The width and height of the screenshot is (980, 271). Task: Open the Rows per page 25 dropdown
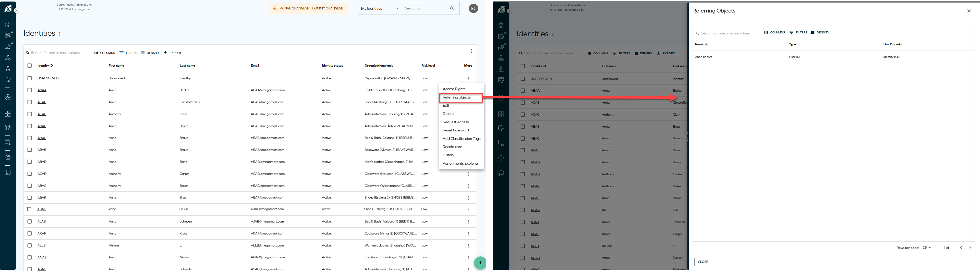(x=926, y=248)
